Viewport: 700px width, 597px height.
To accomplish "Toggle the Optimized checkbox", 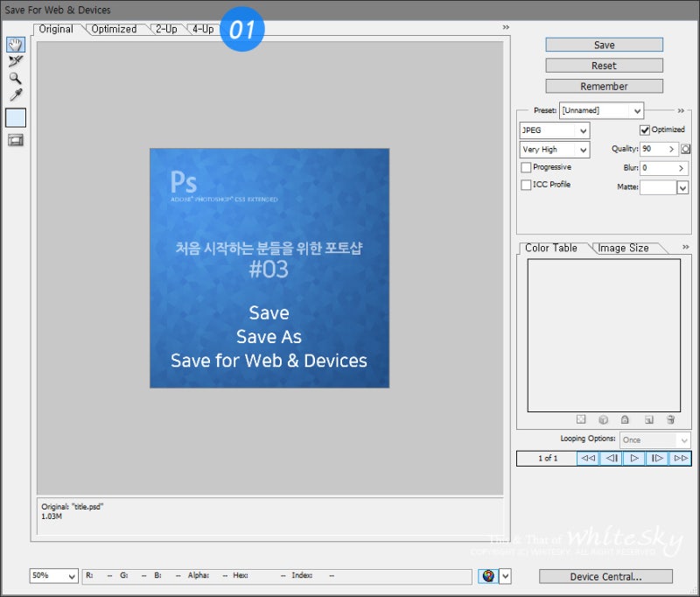I will (645, 130).
